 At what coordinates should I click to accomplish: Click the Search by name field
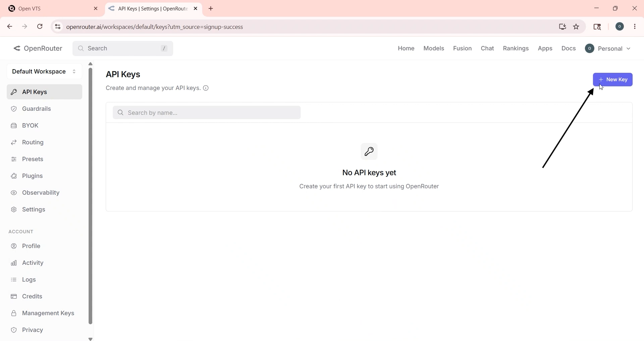[207, 113]
